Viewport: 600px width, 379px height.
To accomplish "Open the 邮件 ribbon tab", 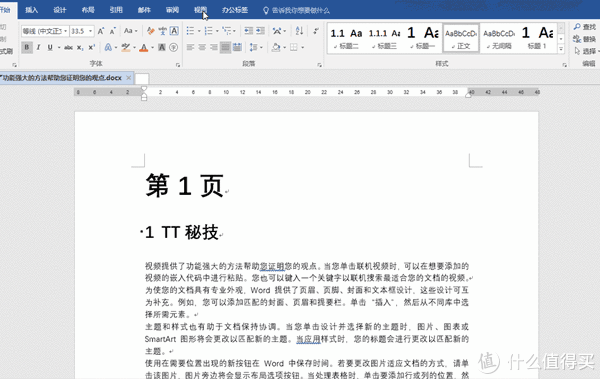I will click(144, 10).
